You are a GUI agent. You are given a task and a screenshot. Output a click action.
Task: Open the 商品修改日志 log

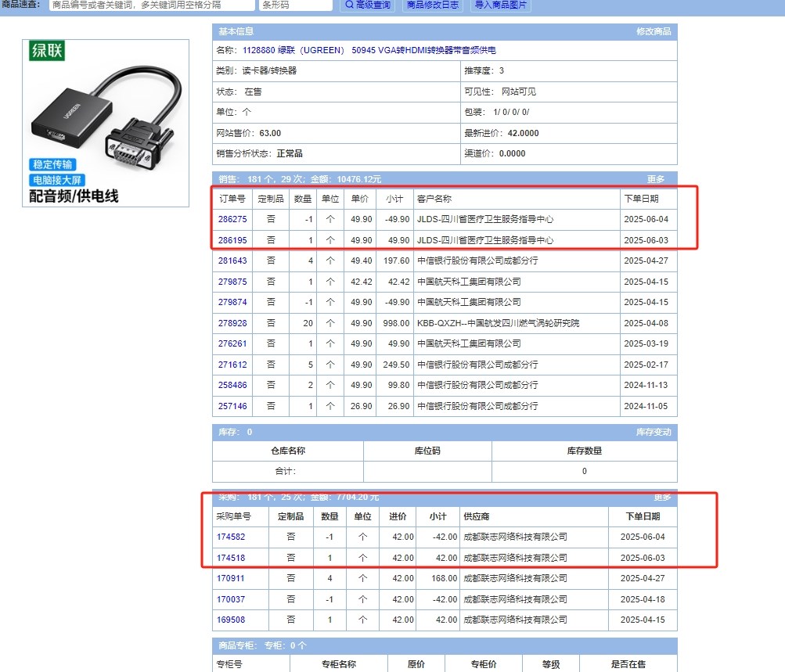click(x=433, y=5)
